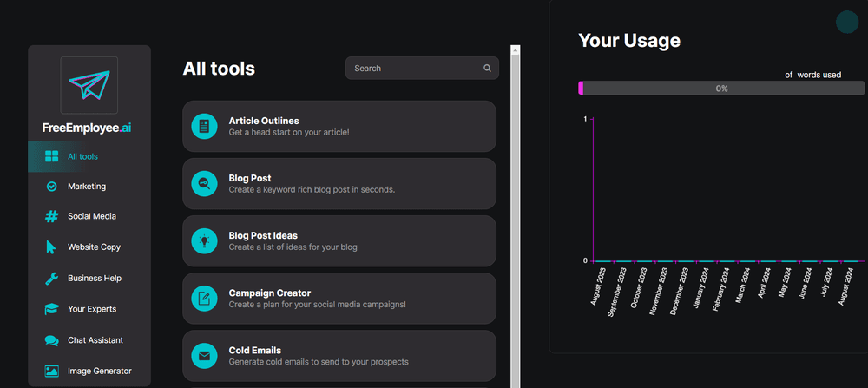Image resolution: width=868 pixels, height=388 pixels.
Task: Click the Cold Emails envelope icon
Action: click(x=204, y=356)
